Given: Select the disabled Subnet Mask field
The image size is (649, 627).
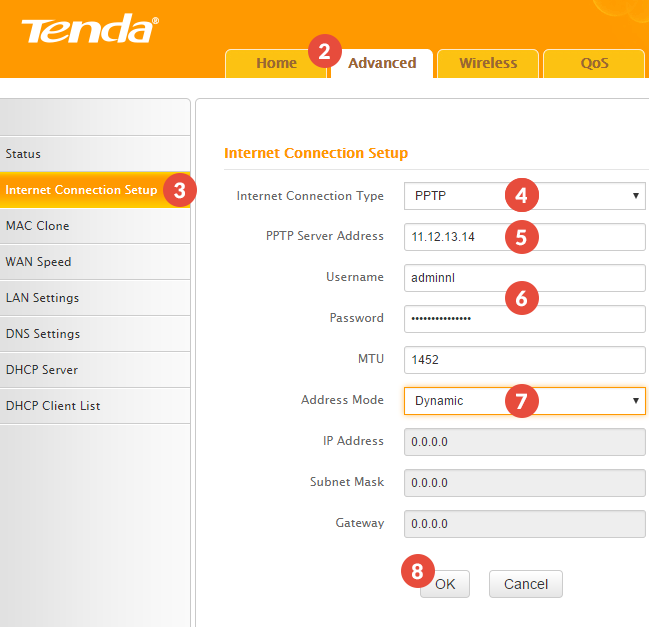Looking at the screenshot, I should (524, 483).
